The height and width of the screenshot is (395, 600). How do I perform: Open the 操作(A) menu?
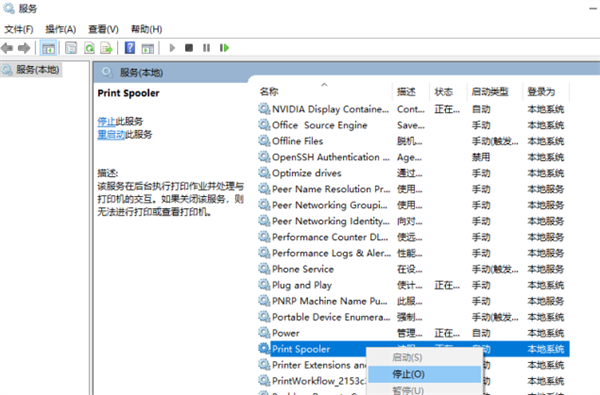60,29
